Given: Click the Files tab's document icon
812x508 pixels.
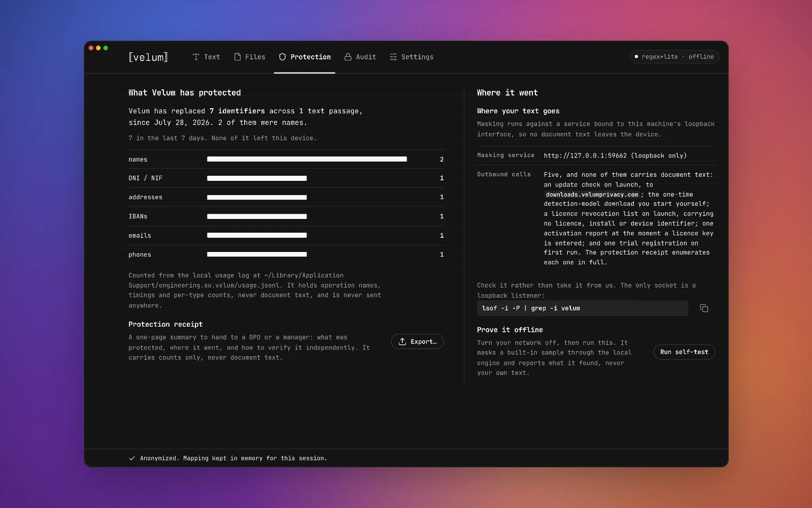Looking at the screenshot, I should pyautogui.click(x=237, y=57).
